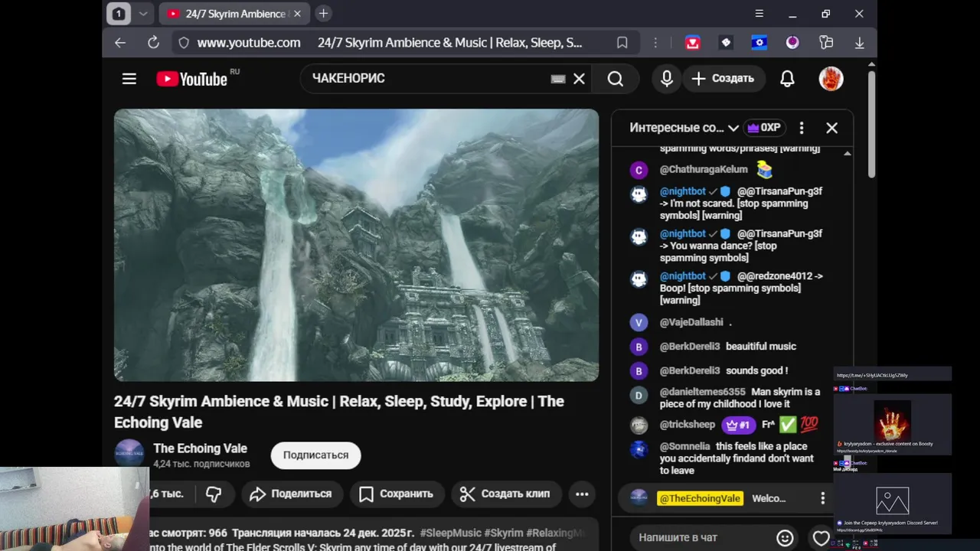The image size is (980, 551).
Task: Click @BerkDereli3 on the sounds good message
Action: tap(690, 371)
